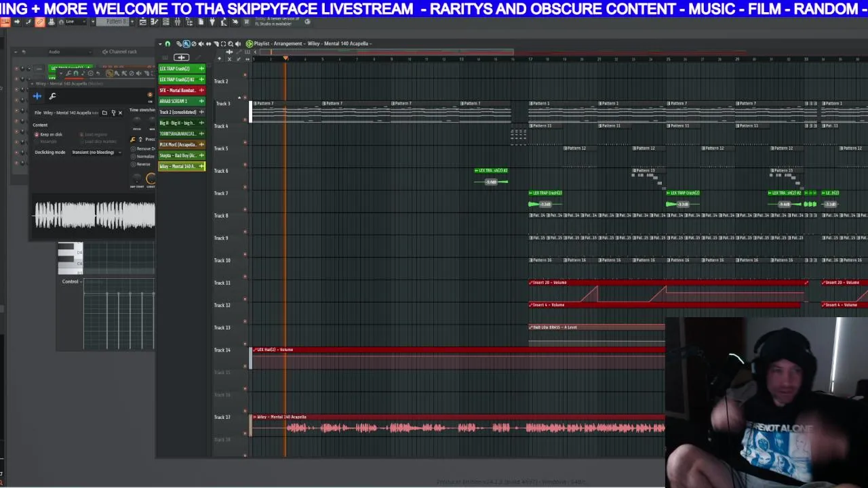Viewport: 868px width, 488px height.
Task: Click the playlist select tool icon
Action: pyautogui.click(x=223, y=44)
